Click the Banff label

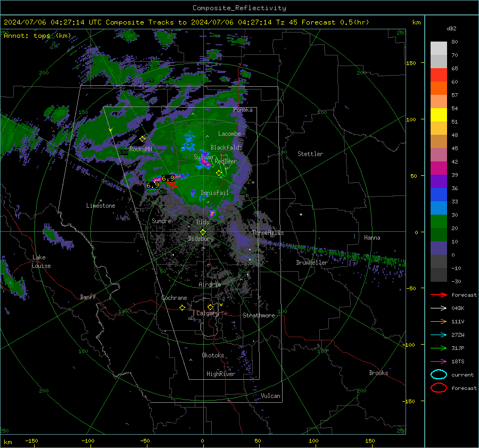coord(88,297)
